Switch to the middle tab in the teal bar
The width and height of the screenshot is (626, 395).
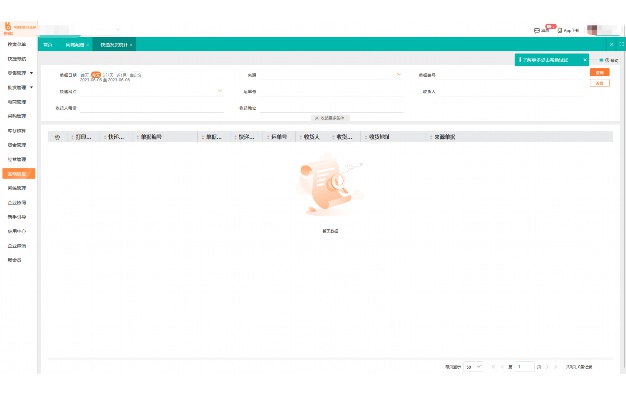tap(75, 45)
